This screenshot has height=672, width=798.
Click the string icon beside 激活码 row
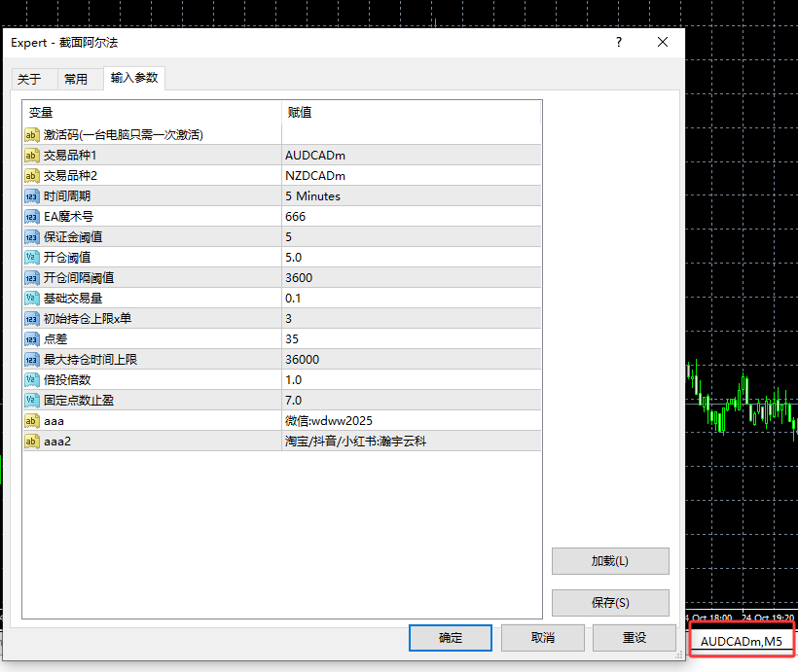pos(31,135)
